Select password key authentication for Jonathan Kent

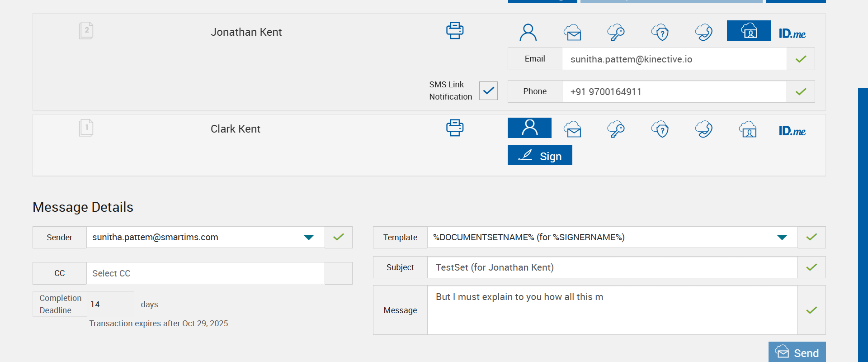click(x=616, y=32)
